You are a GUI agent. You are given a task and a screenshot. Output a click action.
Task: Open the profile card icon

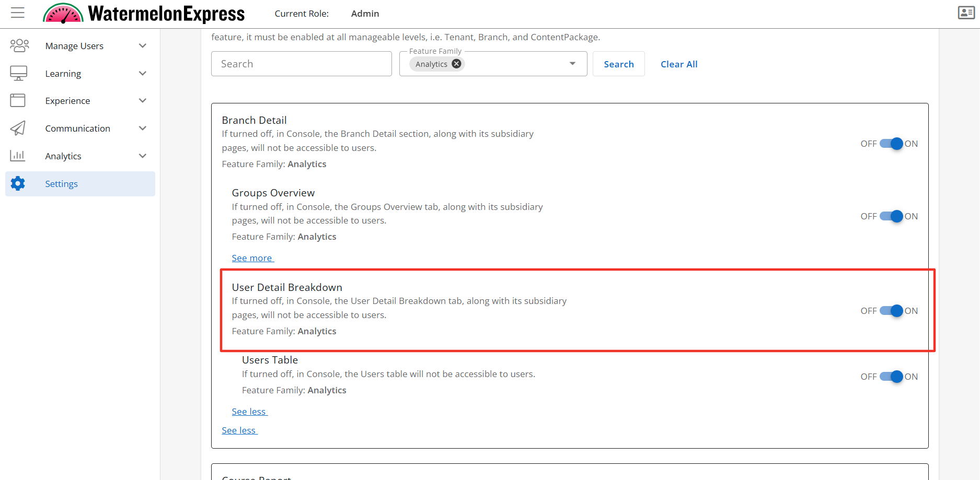click(x=966, y=13)
